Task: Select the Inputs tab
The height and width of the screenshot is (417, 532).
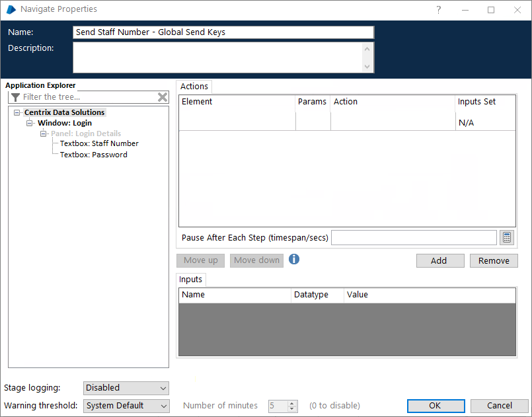Action: [191, 280]
